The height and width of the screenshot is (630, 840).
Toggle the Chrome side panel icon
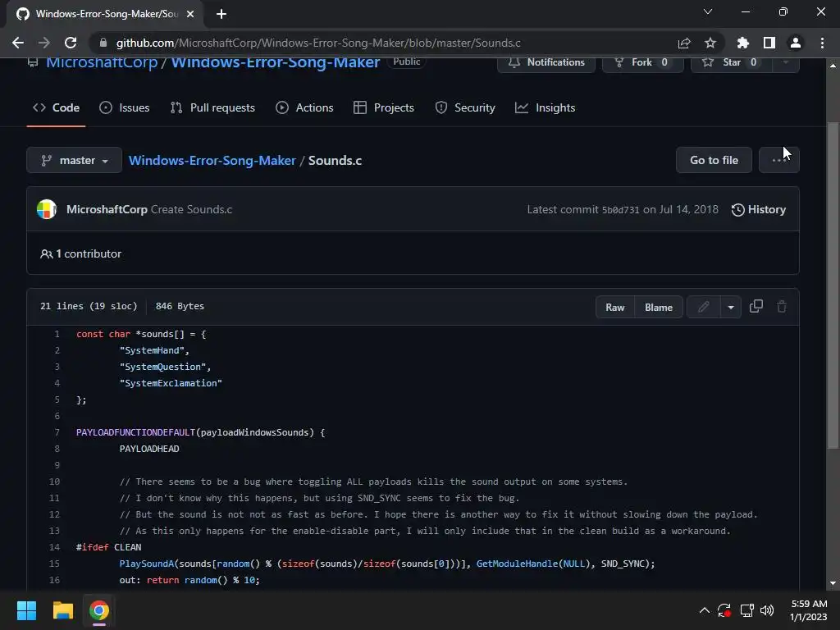[x=769, y=43]
